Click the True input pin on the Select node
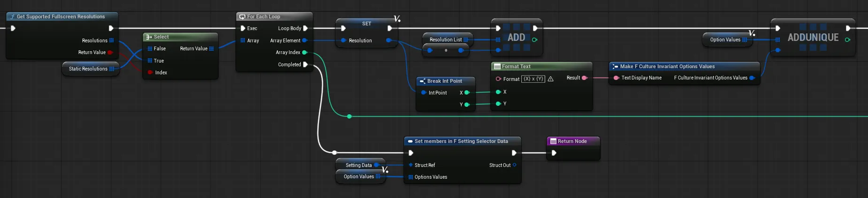This screenshot has height=198, width=868. pyautogui.click(x=150, y=61)
